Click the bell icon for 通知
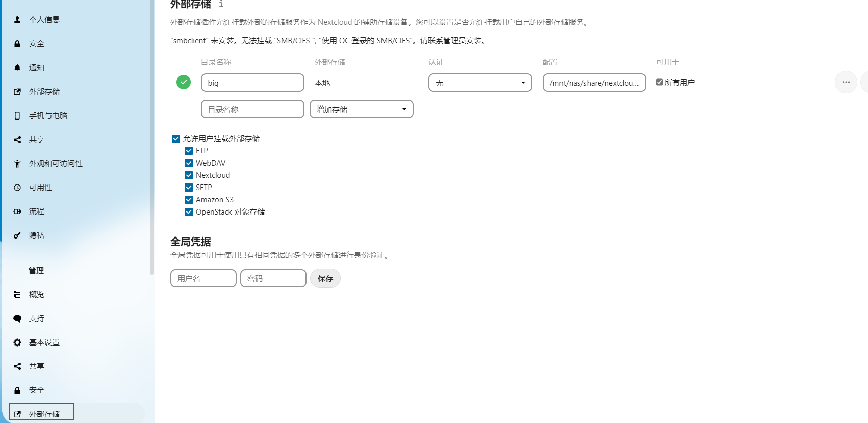 pos(17,68)
